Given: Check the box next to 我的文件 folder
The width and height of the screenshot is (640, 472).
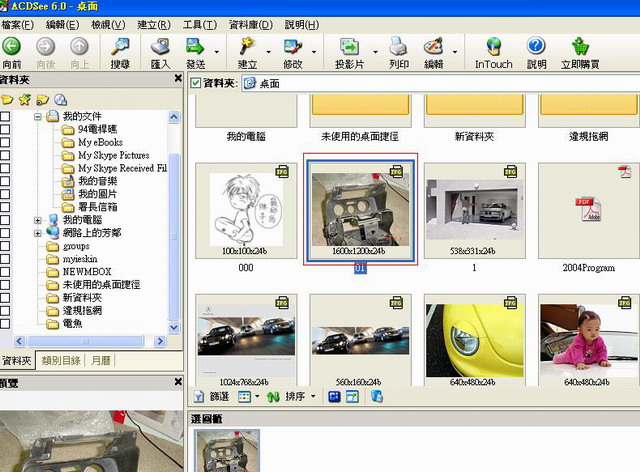Looking at the screenshot, I should pyautogui.click(x=6, y=117).
